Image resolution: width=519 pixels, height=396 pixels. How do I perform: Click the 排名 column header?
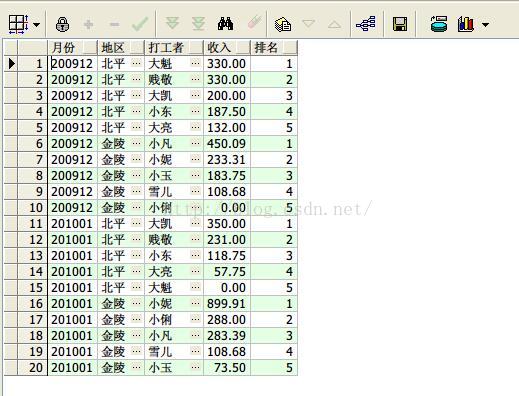(x=274, y=47)
